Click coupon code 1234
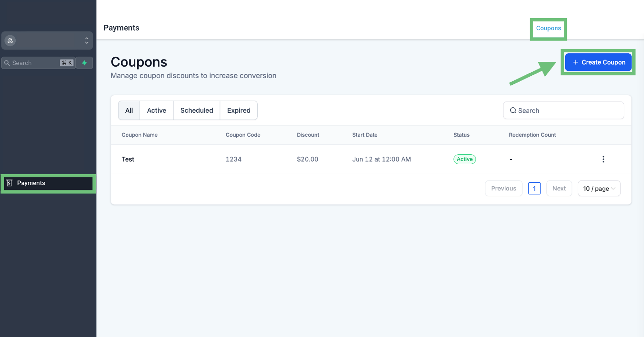Image resolution: width=644 pixels, height=337 pixels. click(233, 159)
